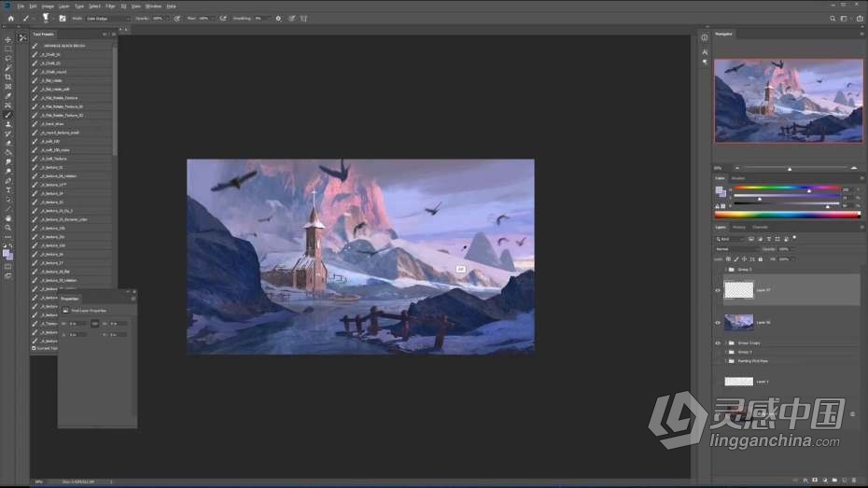This screenshot has width=868, height=488.
Task: Select the Hand tool
Action: tap(7, 218)
